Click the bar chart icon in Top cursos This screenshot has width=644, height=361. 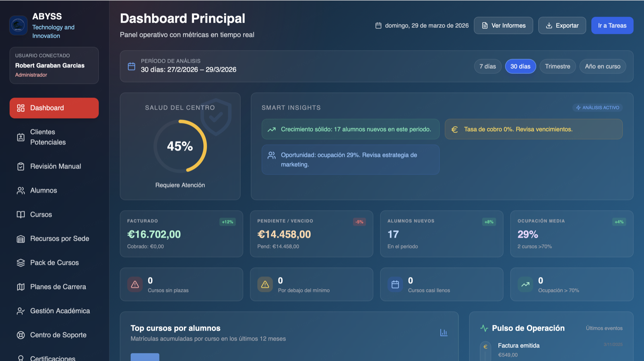click(444, 332)
